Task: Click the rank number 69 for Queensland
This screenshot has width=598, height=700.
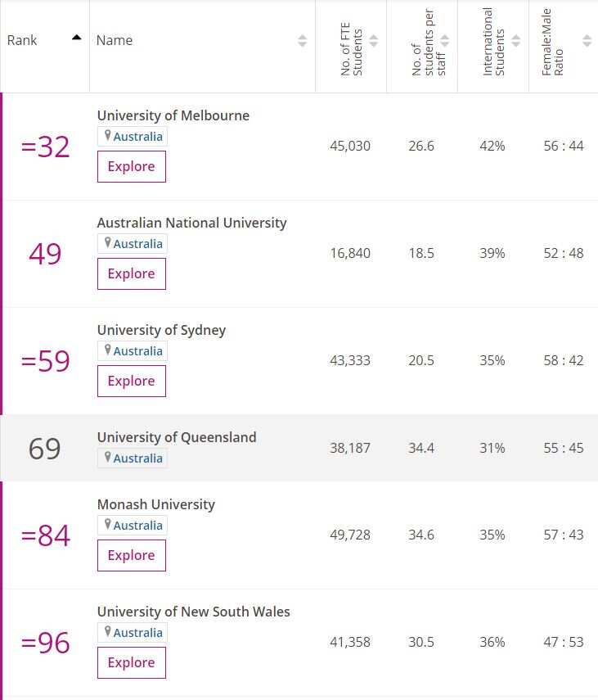Action: pos(45,448)
